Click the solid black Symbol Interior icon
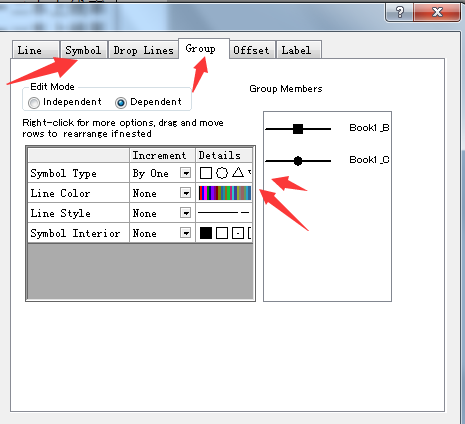This screenshot has height=424, width=465. (206, 233)
